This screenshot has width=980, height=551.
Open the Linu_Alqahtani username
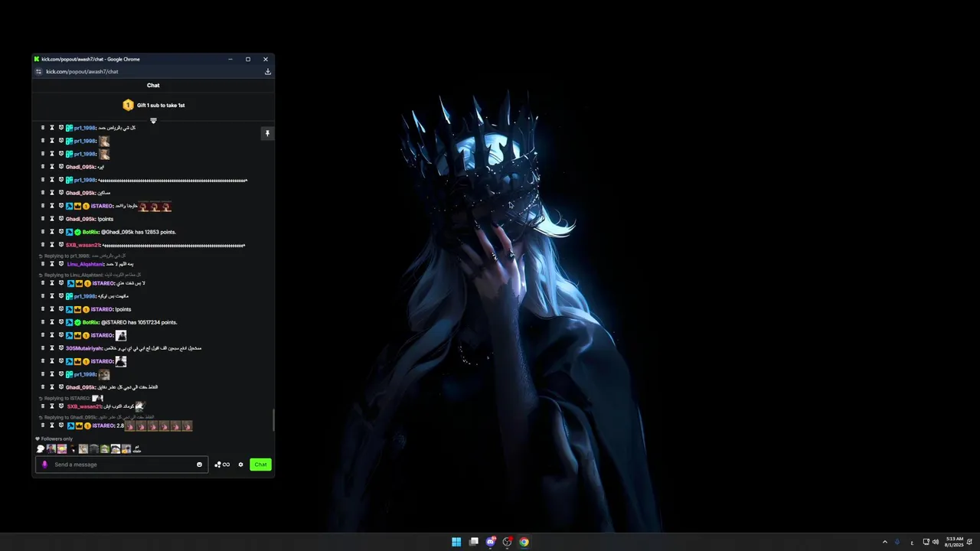click(85, 264)
